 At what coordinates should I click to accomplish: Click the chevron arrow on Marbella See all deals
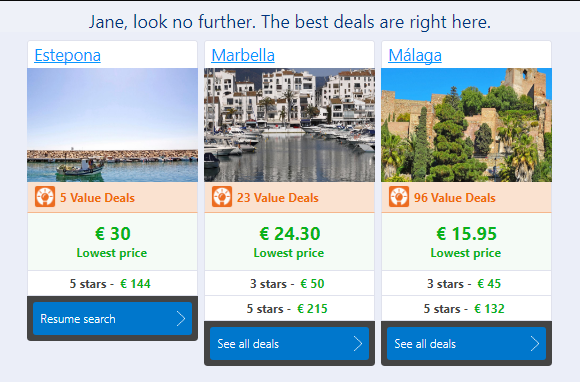pyautogui.click(x=358, y=344)
